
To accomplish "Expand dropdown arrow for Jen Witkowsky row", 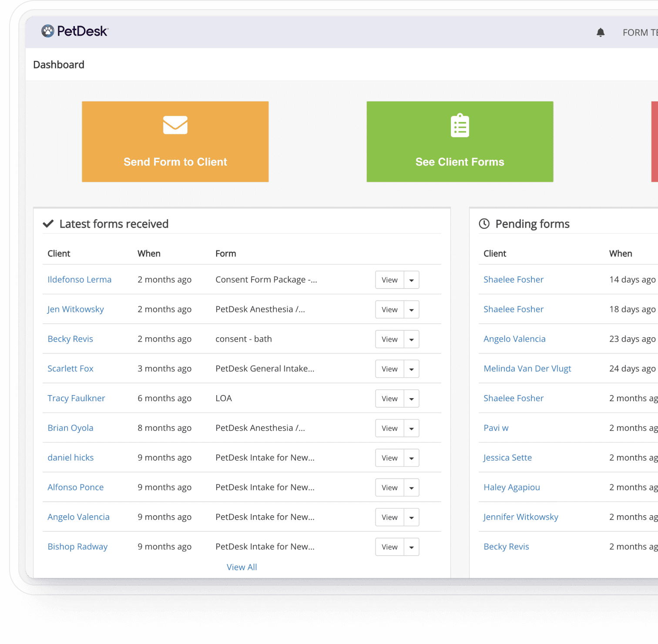I will coord(412,309).
